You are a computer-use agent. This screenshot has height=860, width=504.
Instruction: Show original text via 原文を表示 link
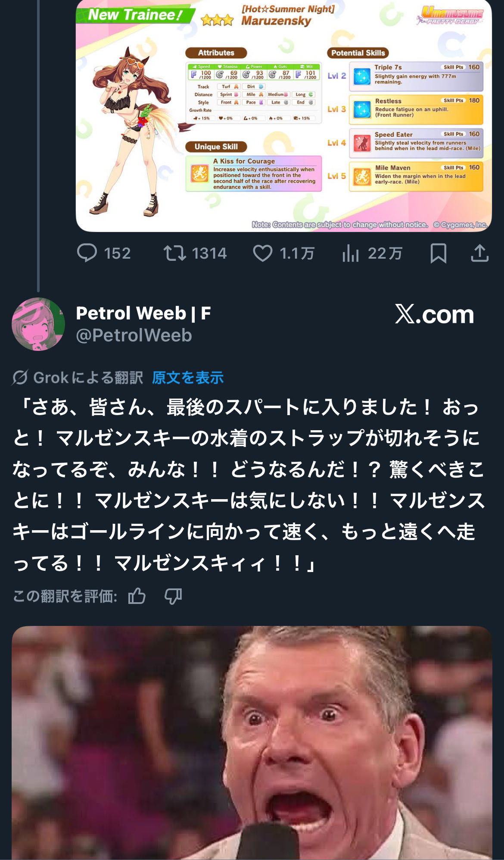(188, 378)
